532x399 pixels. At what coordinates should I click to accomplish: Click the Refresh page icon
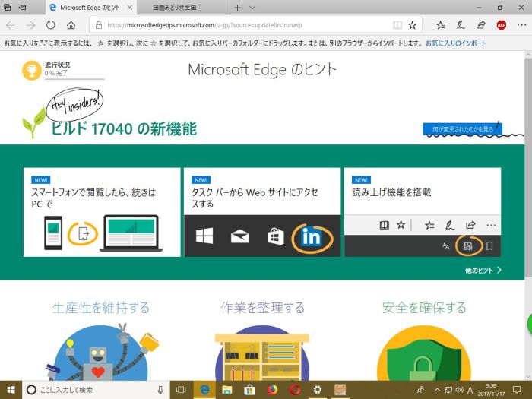(x=50, y=25)
